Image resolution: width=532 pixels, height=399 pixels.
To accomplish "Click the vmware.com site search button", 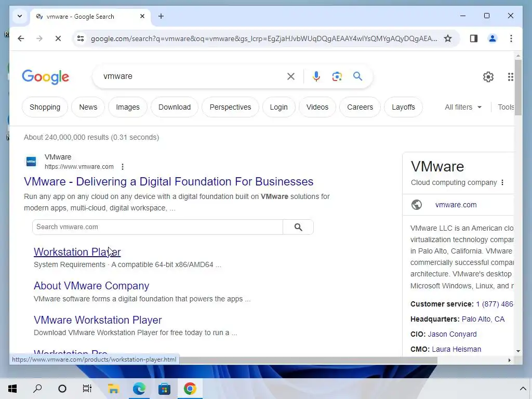I will (298, 227).
